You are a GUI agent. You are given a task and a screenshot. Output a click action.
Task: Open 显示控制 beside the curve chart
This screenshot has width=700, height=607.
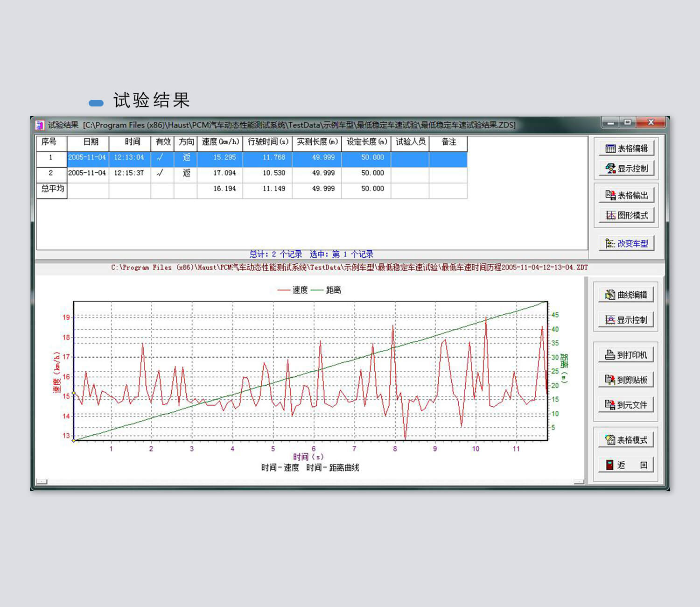(626, 320)
